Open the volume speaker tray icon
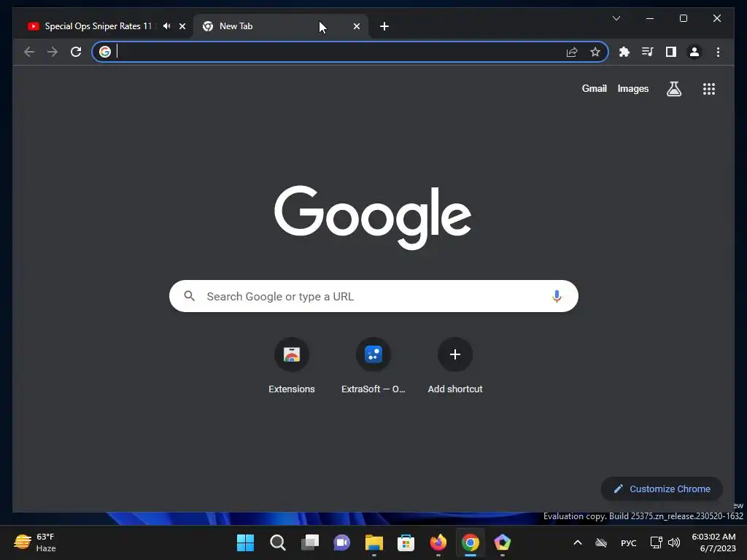 pyautogui.click(x=674, y=542)
